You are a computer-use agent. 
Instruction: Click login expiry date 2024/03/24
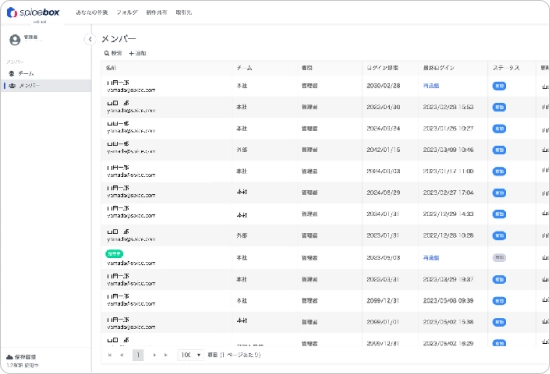pyautogui.click(x=383, y=128)
